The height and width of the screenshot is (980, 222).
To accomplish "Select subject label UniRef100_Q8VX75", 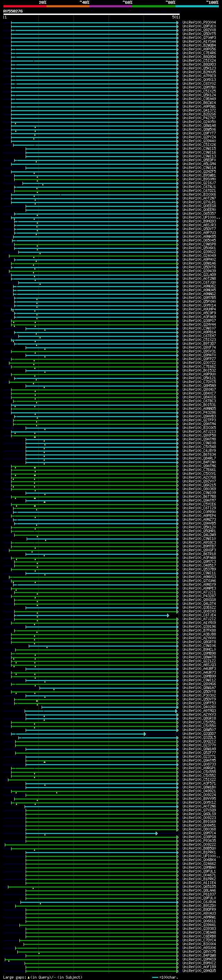I will coord(199,952).
